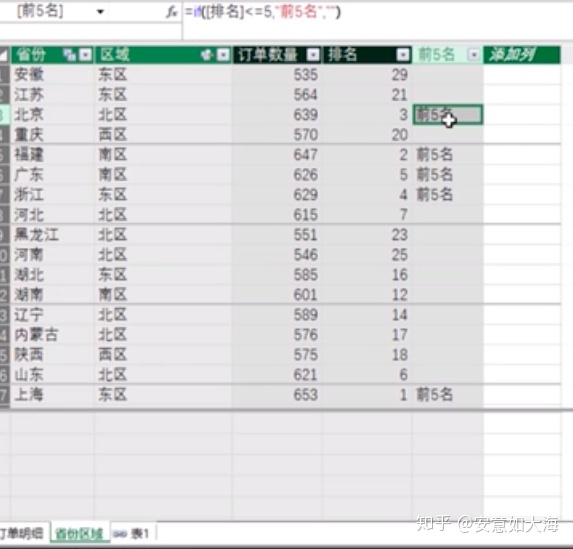Viewport: 573px width, 549px height.
Task: Select the 添加列 column header
Action: (521, 55)
